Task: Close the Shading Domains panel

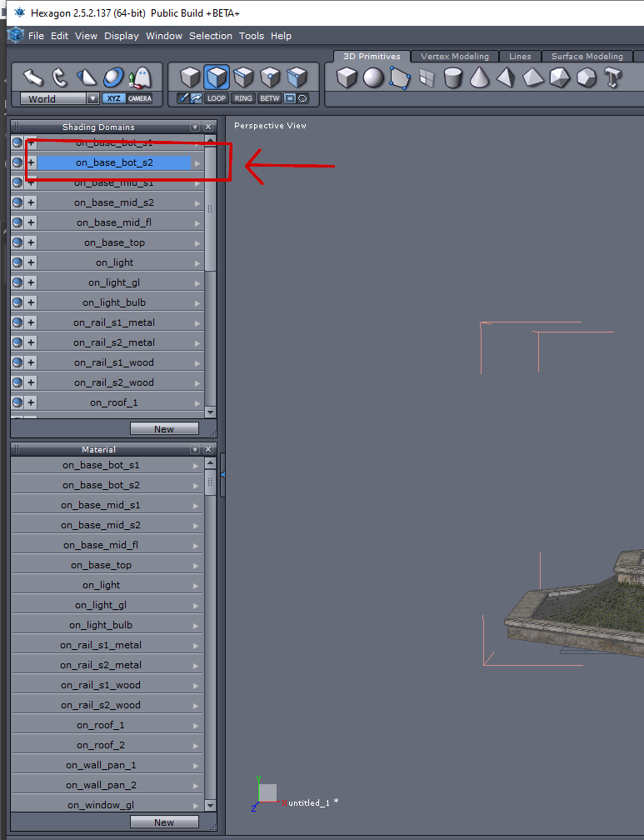Action: click(208, 127)
